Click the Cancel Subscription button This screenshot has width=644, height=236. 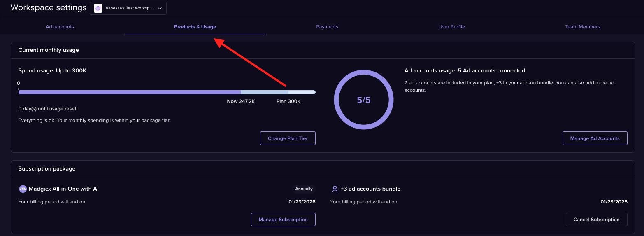[596, 220]
